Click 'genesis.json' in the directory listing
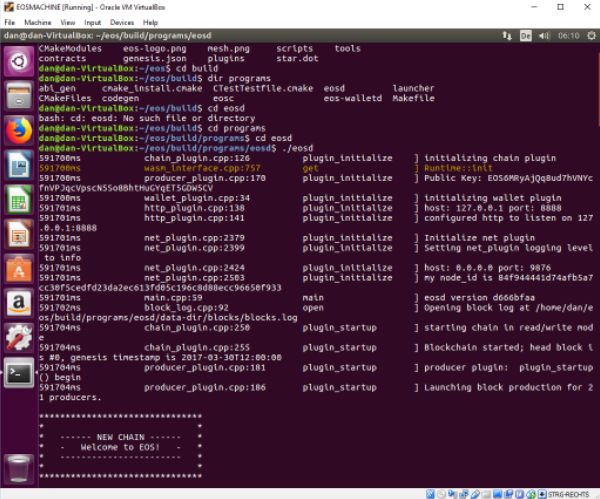This screenshot has height=499, width=600. [155, 59]
